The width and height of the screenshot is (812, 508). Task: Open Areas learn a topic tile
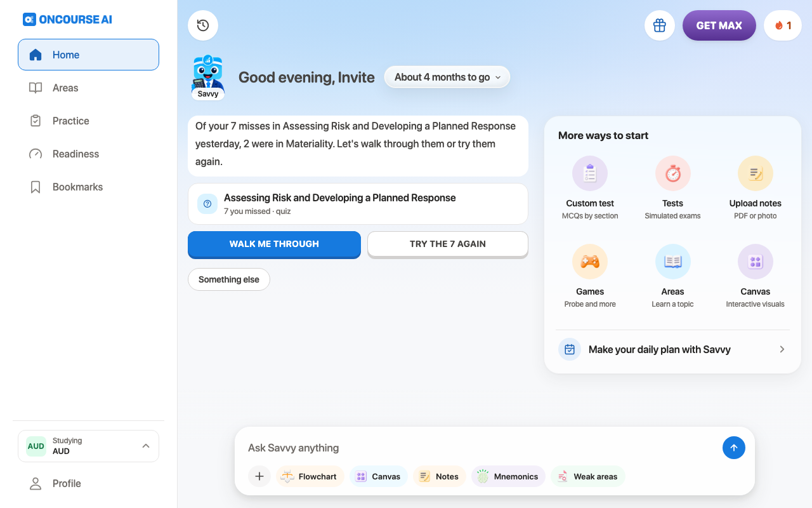coord(672,277)
